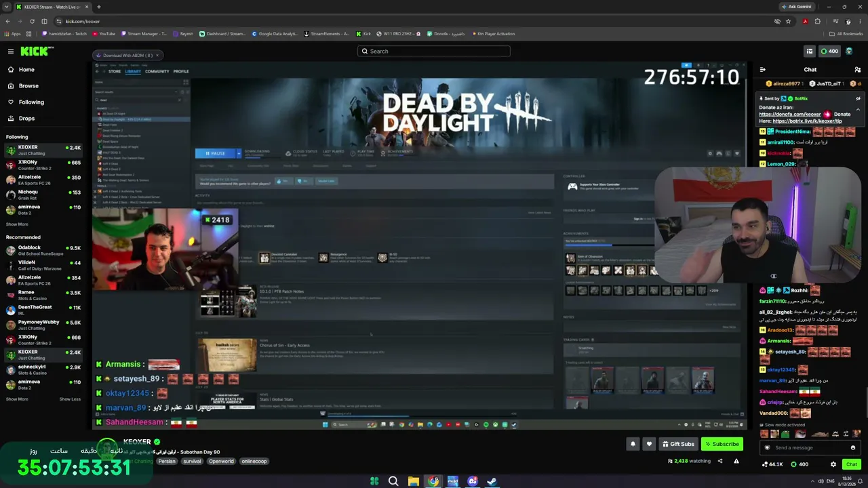Open the emote picker in chat
Screen dimensions: 868x488
tap(853, 447)
